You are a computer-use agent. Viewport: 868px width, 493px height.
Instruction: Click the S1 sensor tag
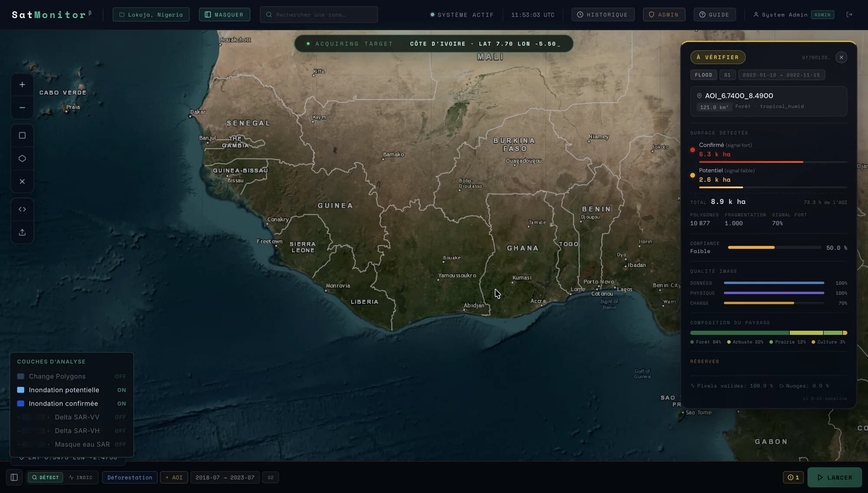click(727, 75)
